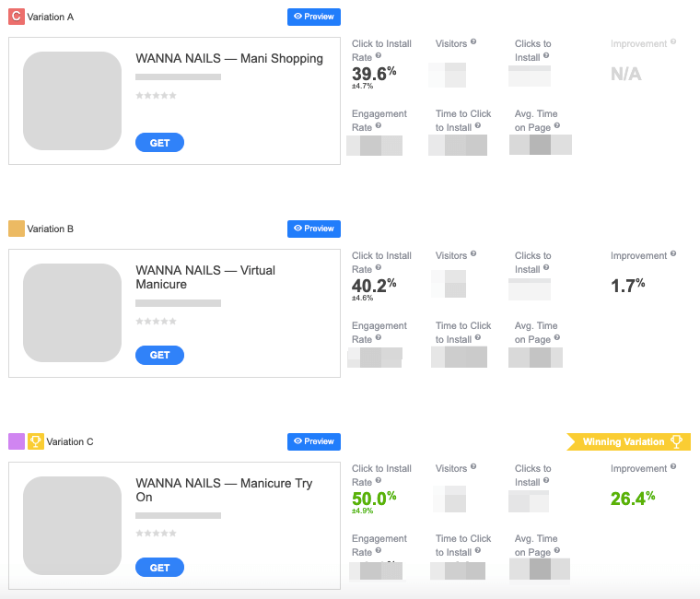Click GET button in Virtual Manicure card
Image resolution: width=700 pixels, height=599 pixels.
pyautogui.click(x=159, y=355)
